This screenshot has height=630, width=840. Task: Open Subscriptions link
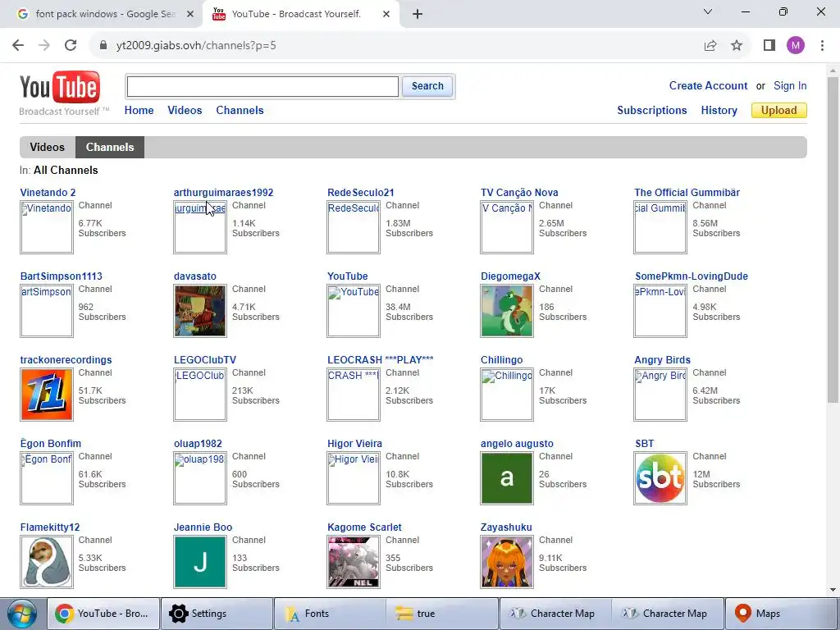tap(652, 111)
